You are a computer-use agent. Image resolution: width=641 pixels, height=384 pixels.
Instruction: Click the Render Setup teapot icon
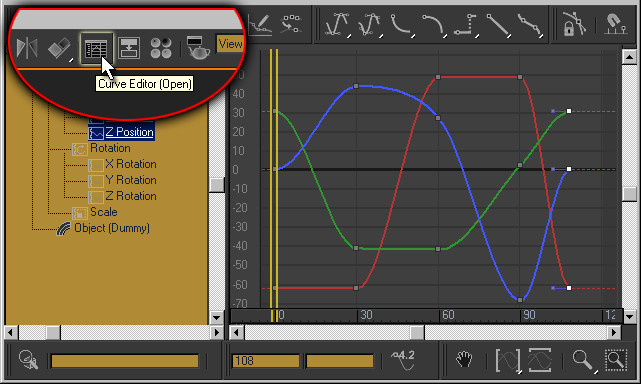[198, 48]
